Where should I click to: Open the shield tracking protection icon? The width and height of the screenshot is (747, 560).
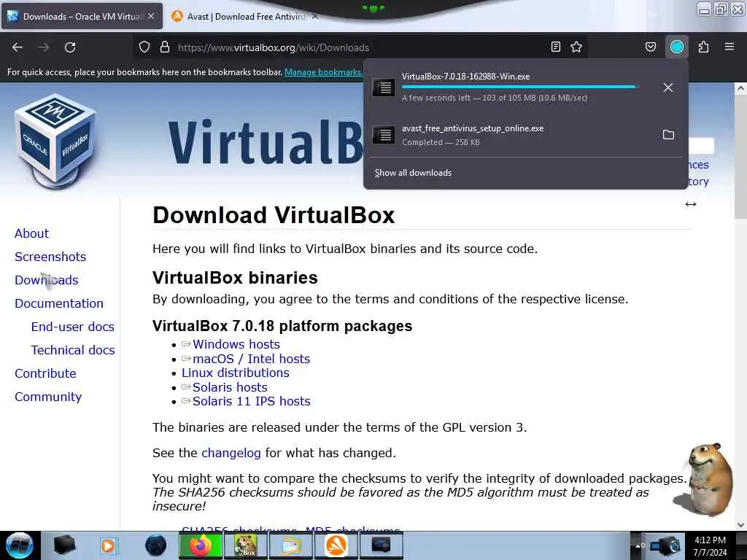click(x=144, y=47)
